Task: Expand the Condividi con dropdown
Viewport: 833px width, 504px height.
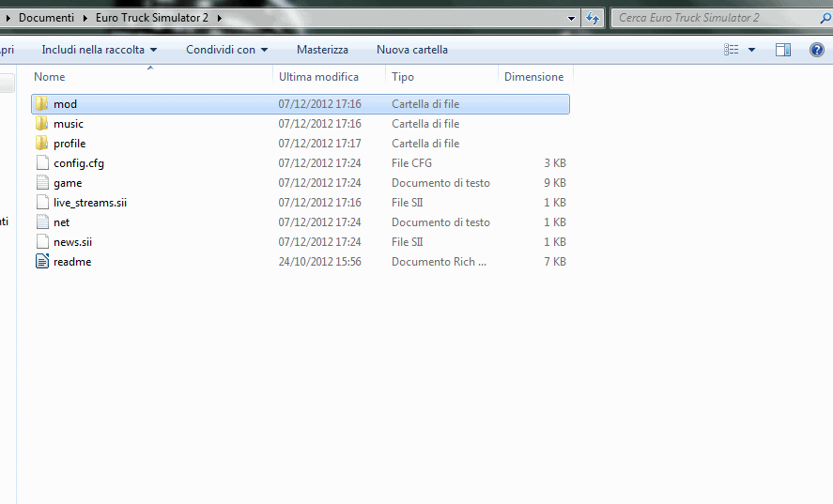Action: [x=226, y=50]
